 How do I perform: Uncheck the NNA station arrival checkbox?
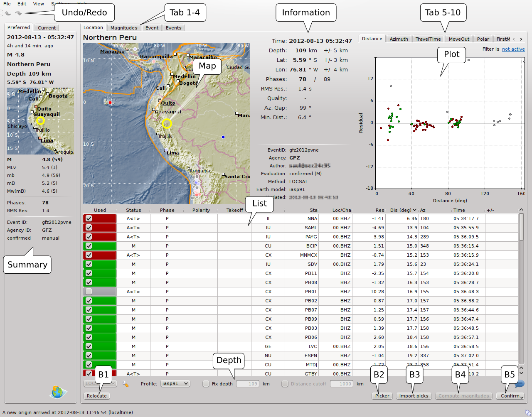click(89, 218)
